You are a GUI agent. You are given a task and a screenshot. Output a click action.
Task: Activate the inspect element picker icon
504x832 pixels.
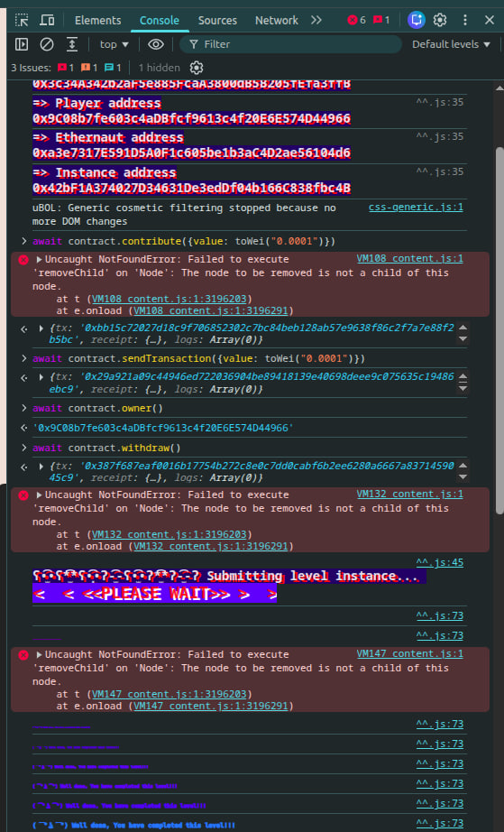(22, 20)
